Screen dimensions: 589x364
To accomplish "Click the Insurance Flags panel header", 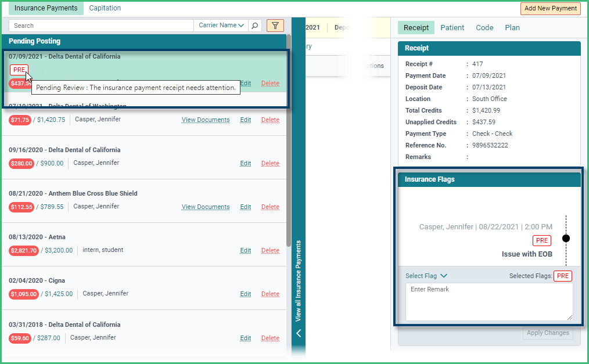I will (489, 179).
